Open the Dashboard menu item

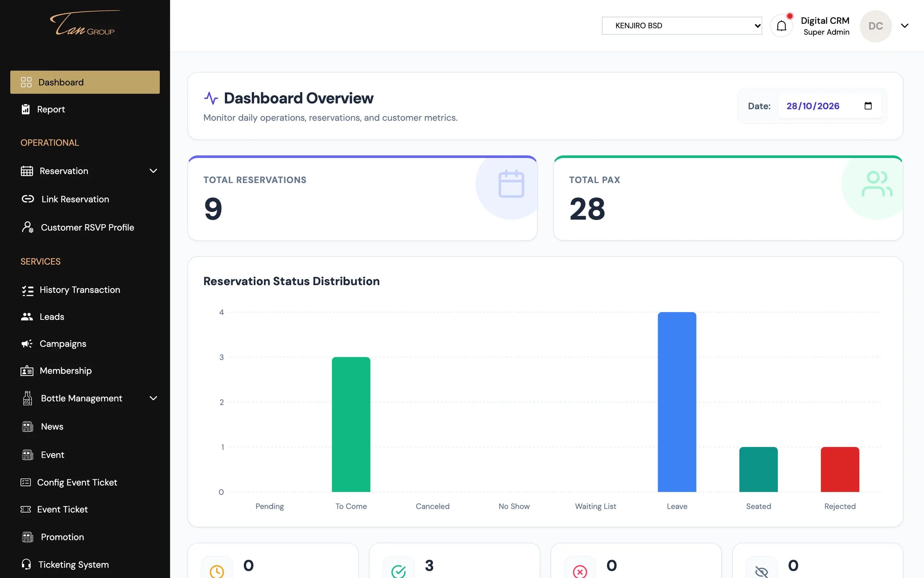pos(85,82)
